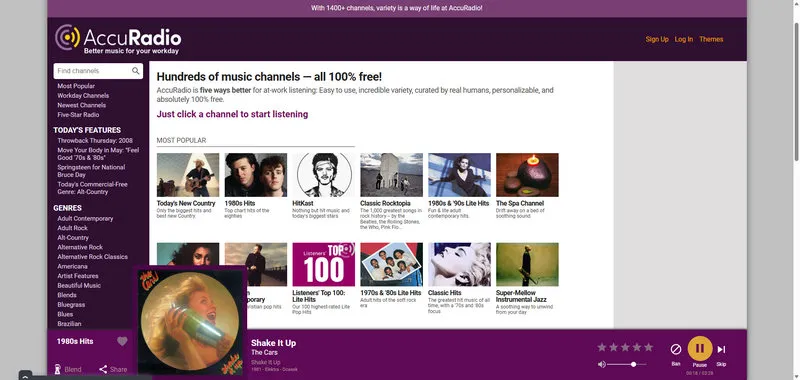Click the Shake It Up song title

(273, 343)
